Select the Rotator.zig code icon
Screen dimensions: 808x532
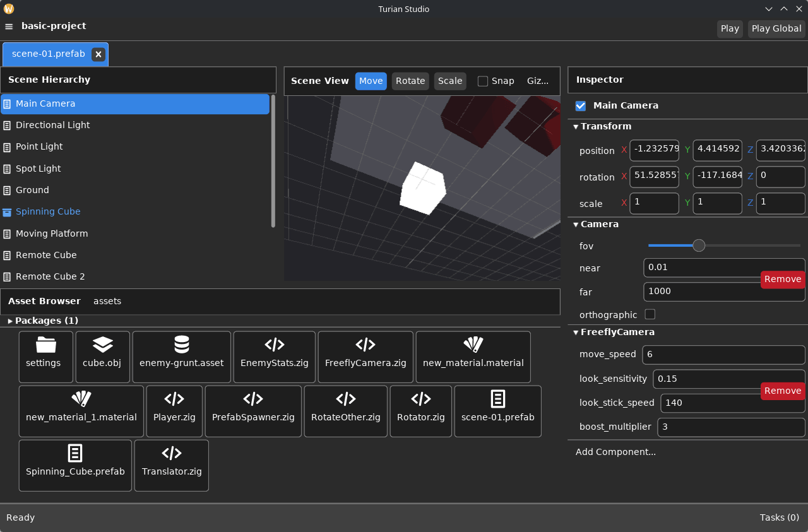pos(421,399)
